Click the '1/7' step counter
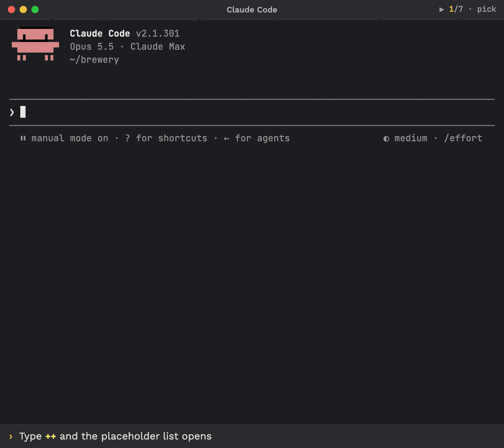The height and width of the screenshot is (448, 504). (x=456, y=9)
